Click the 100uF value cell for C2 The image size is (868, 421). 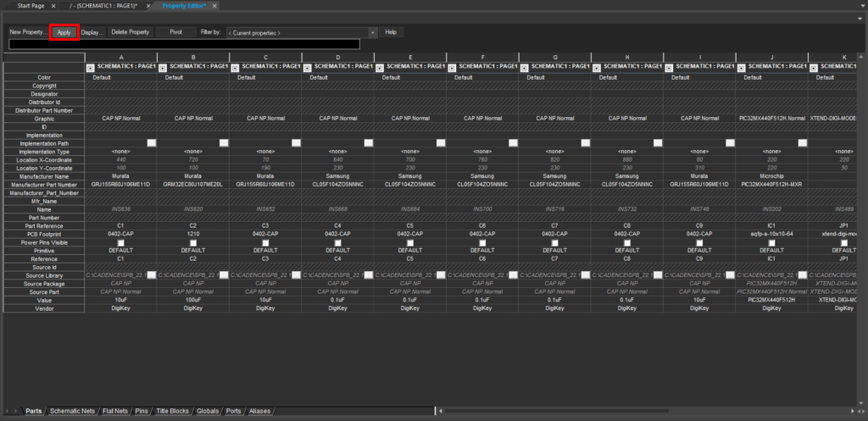point(193,300)
